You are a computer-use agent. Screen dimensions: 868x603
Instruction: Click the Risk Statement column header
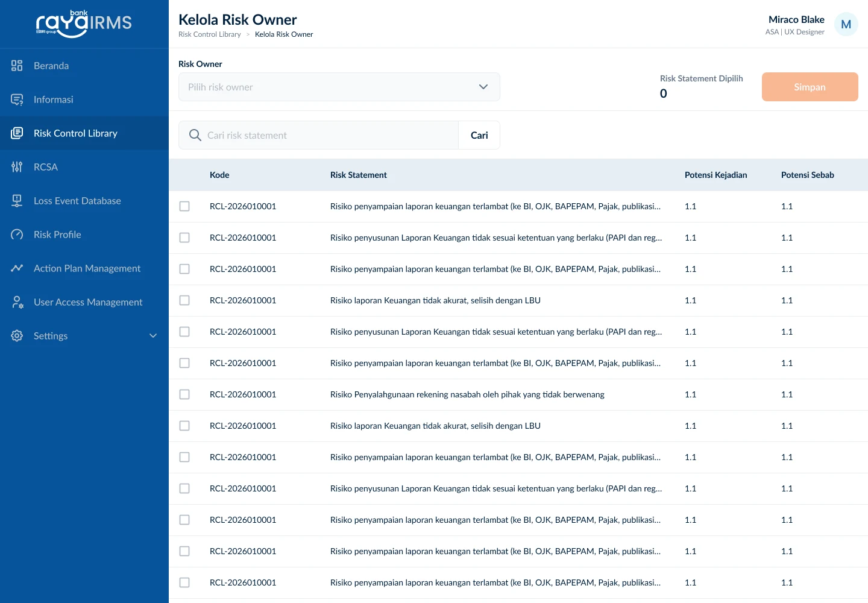click(359, 175)
